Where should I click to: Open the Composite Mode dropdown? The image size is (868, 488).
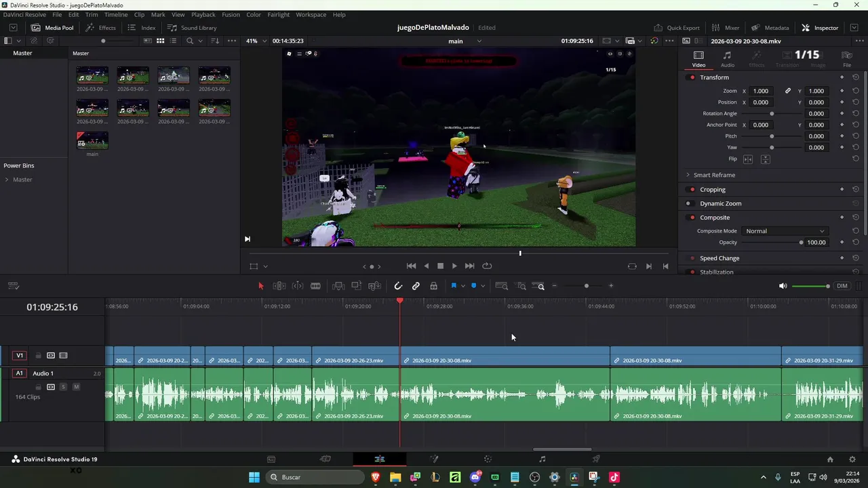tap(785, 231)
